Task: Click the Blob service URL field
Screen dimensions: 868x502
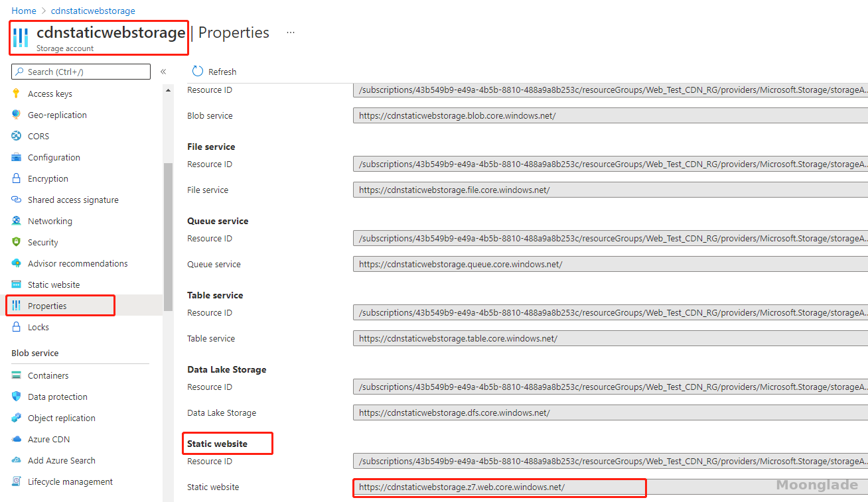Action: [611, 115]
